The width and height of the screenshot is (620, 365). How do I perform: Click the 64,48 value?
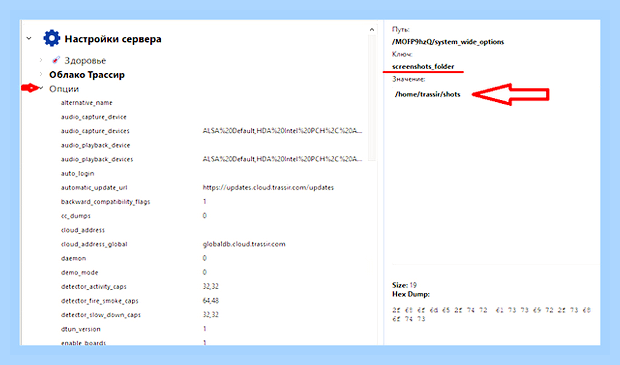pos(211,301)
